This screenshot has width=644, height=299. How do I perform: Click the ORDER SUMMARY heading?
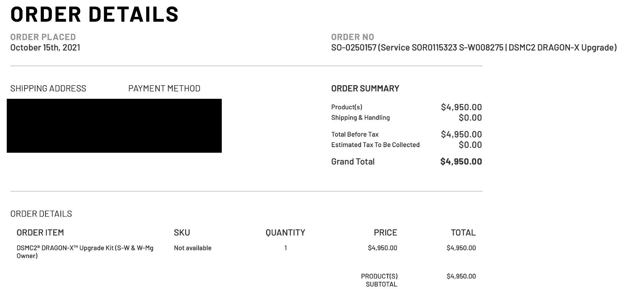coord(365,88)
